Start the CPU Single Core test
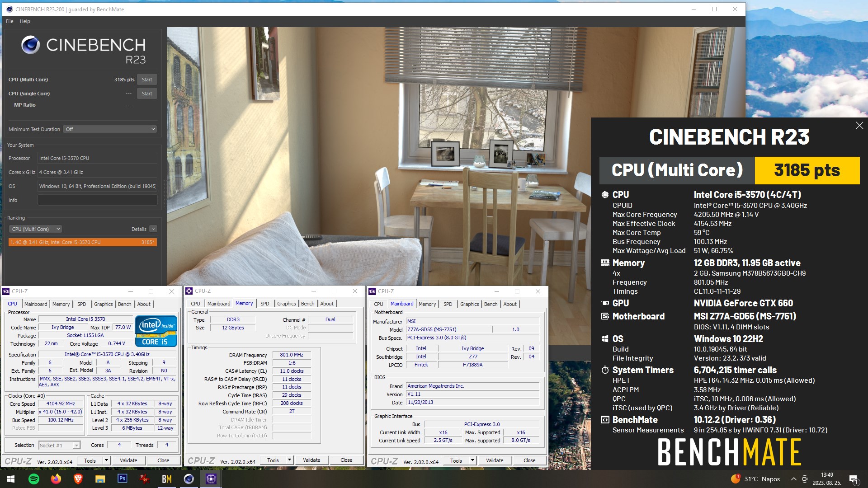Viewport: 868px width, 488px height. (147, 94)
